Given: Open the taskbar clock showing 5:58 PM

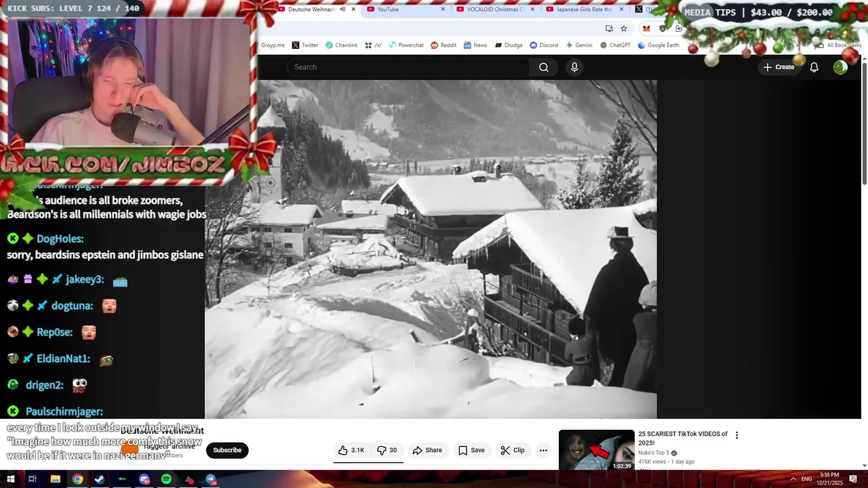Looking at the screenshot, I should tap(829, 479).
